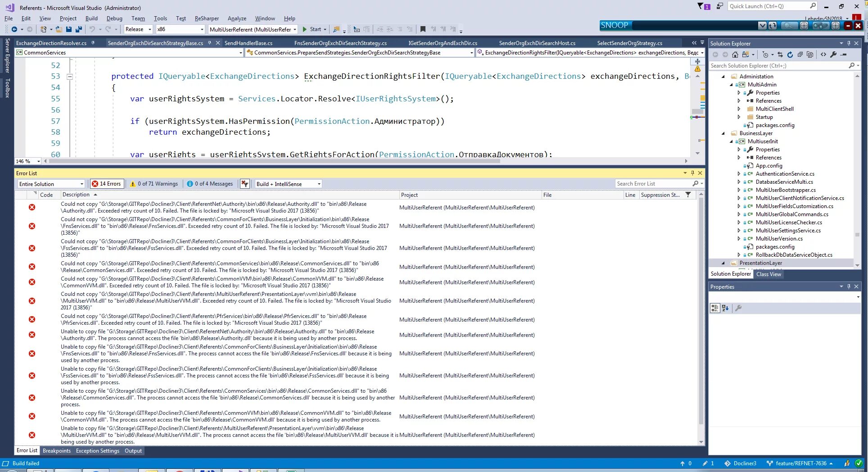Click Sync with Active Document in Solution Explorer
This screenshot has height=472, width=868.
(x=780, y=54)
